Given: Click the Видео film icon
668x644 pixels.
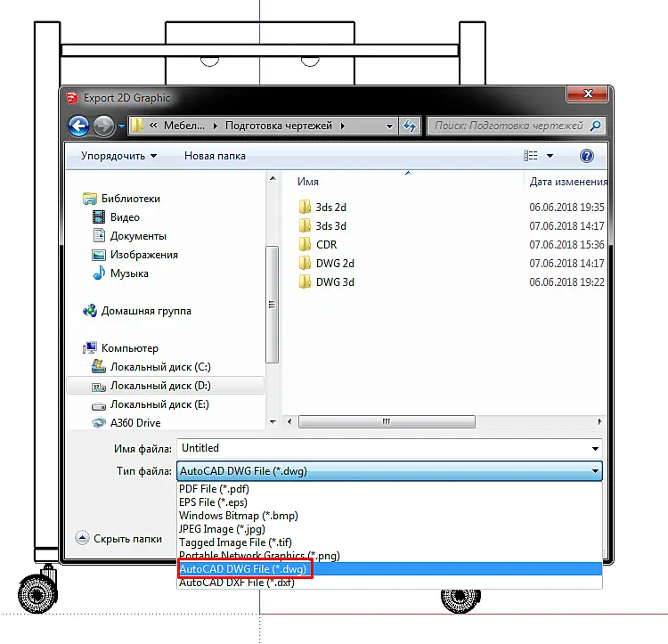Looking at the screenshot, I should pyautogui.click(x=99, y=217).
